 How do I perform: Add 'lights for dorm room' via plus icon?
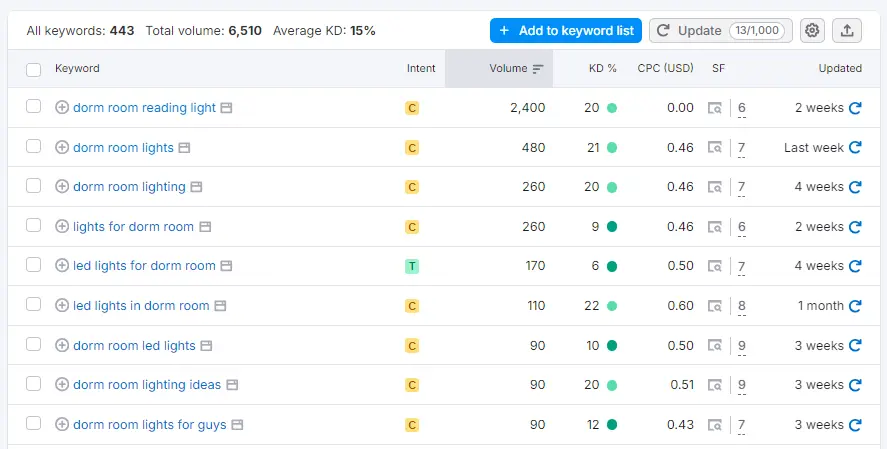point(62,227)
